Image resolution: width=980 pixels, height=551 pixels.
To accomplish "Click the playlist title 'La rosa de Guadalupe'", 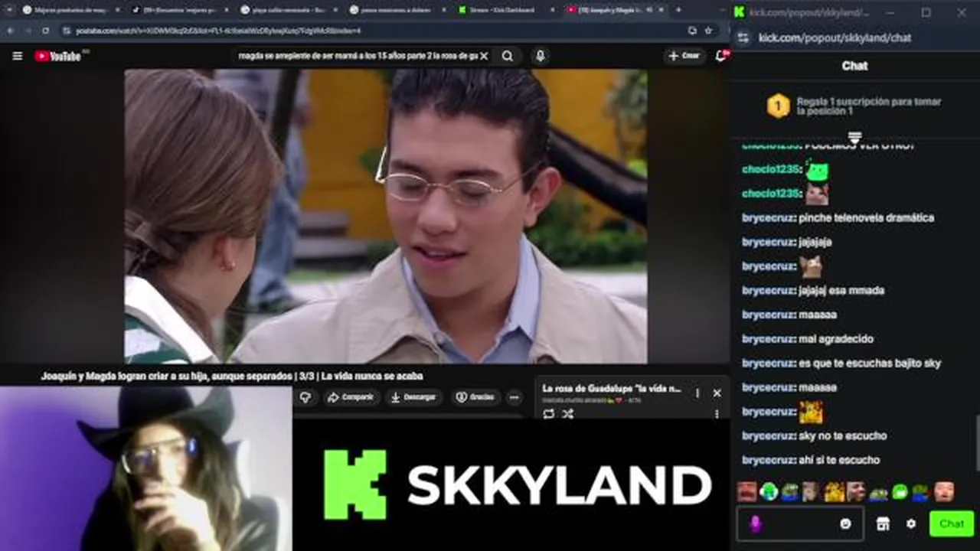I will [612, 389].
